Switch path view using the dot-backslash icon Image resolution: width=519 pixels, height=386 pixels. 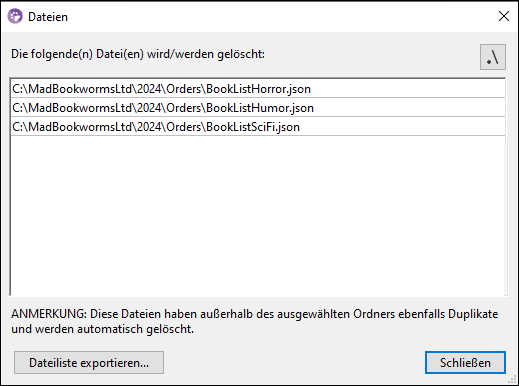pyautogui.click(x=493, y=57)
